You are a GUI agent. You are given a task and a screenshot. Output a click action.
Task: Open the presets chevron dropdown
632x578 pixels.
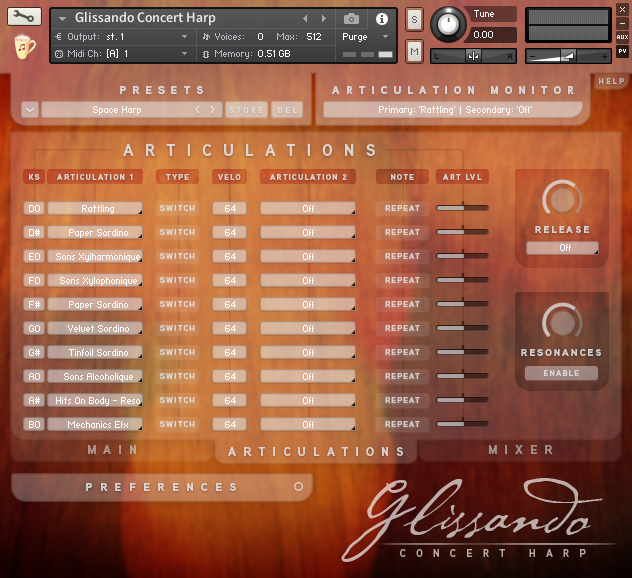coord(30,110)
